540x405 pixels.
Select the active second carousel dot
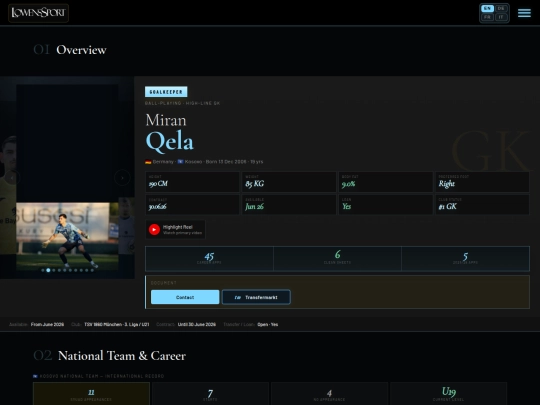tap(48, 270)
